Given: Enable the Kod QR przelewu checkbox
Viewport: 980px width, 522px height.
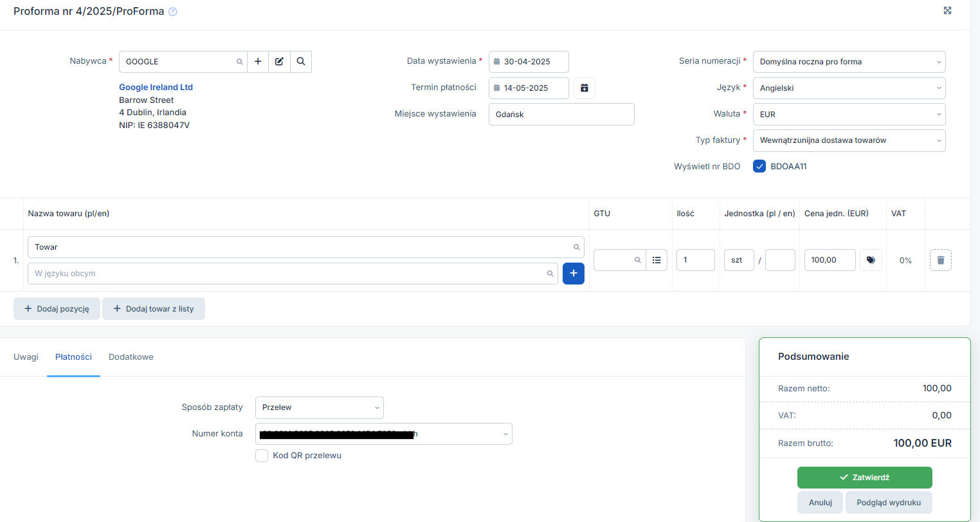Looking at the screenshot, I should (x=262, y=456).
